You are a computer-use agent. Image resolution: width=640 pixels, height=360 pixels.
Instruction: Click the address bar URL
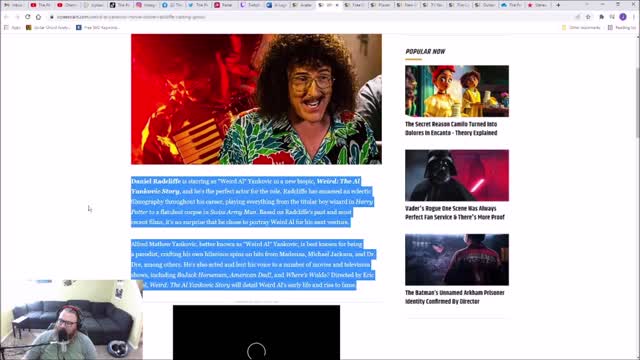pos(131,17)
